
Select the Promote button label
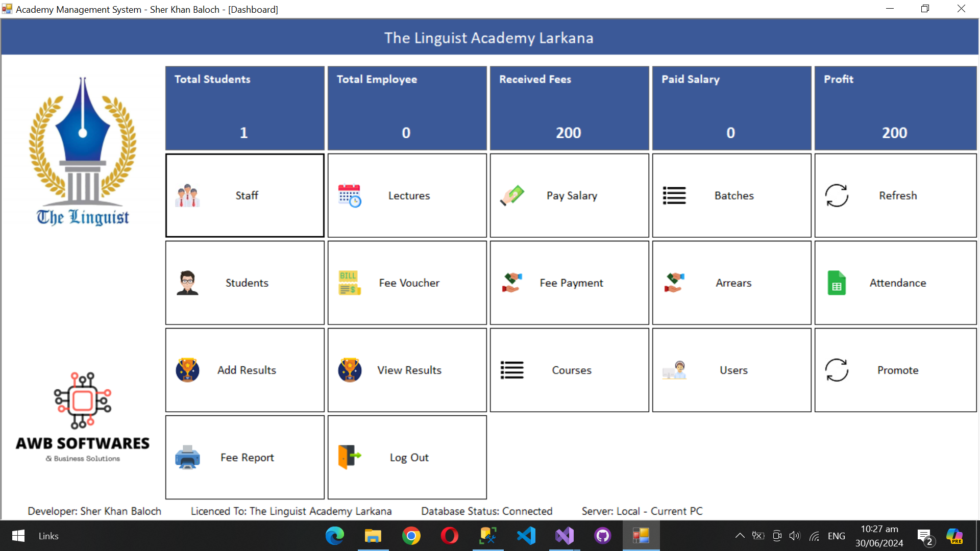point(898,370)
